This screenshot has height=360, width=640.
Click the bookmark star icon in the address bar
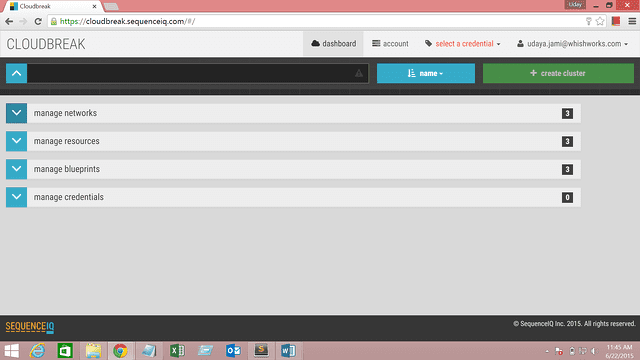(x=600, y=21)
